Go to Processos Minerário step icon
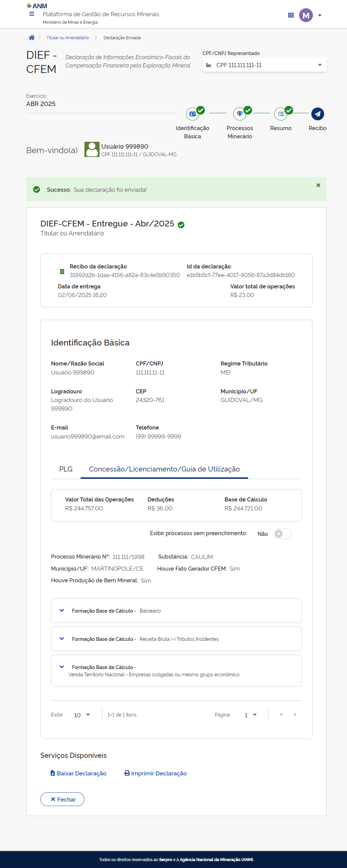 tap(240, 114)
